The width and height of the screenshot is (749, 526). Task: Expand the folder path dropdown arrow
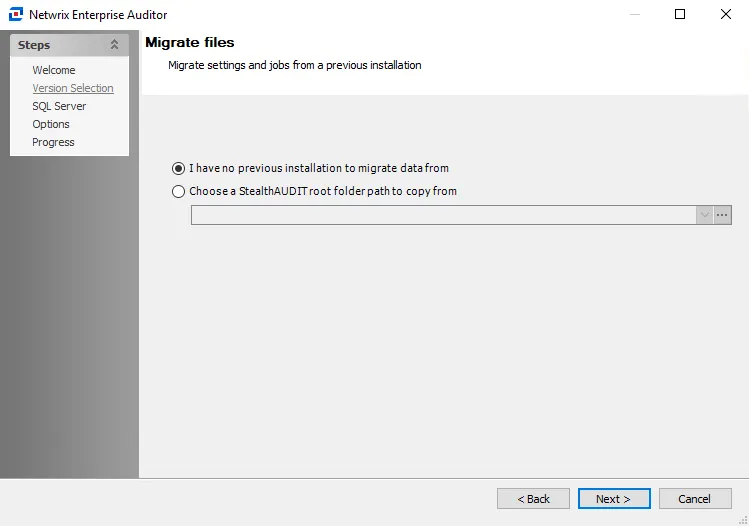(705, 215)
